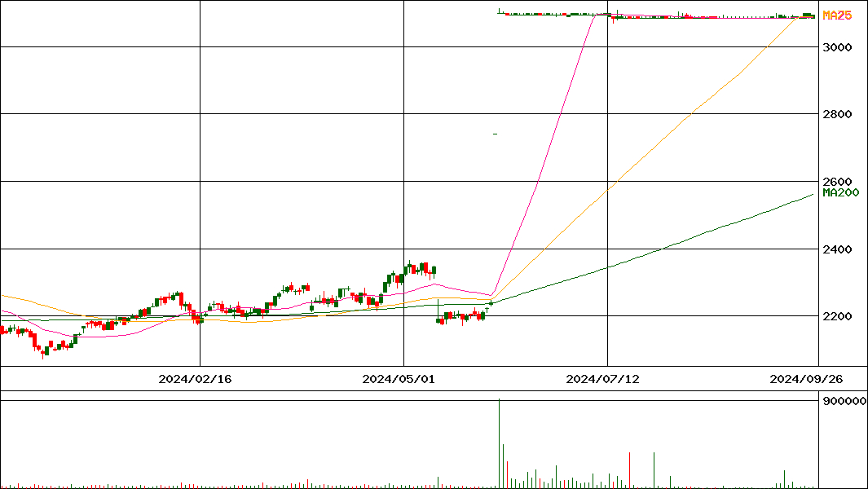Viewport: 868px width, 489px height.
Task: Click the 2024/07/12 date label
Action: click(x=602, y=379)
